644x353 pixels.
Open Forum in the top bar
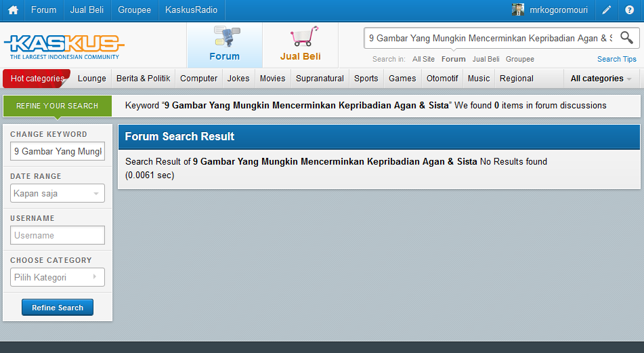pos(43,10)
